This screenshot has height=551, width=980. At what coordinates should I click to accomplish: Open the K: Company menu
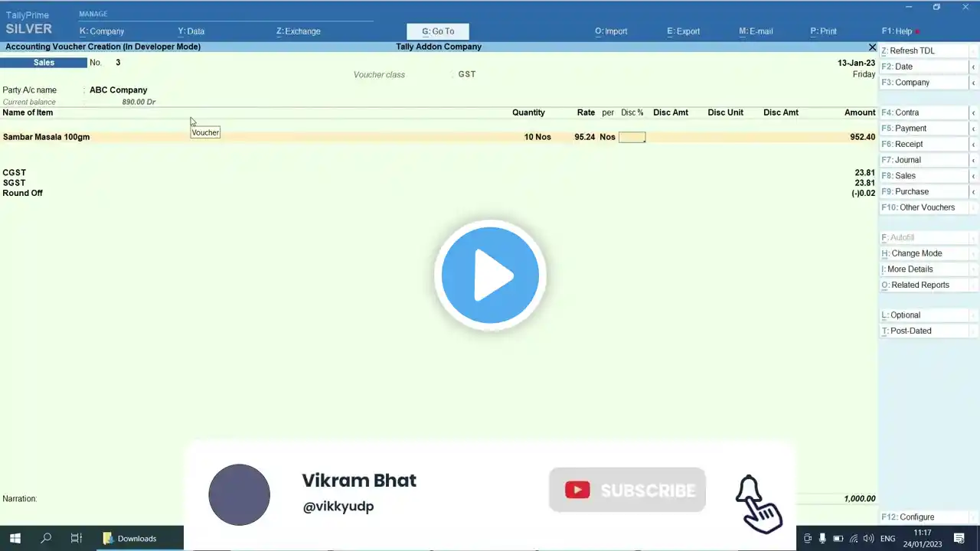tap(102, 31)
